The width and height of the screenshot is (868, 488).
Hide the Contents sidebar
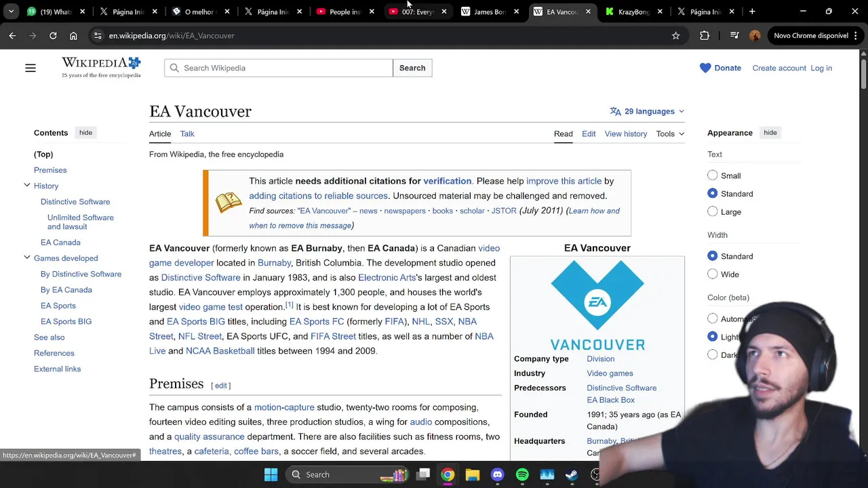coord(85,133)
